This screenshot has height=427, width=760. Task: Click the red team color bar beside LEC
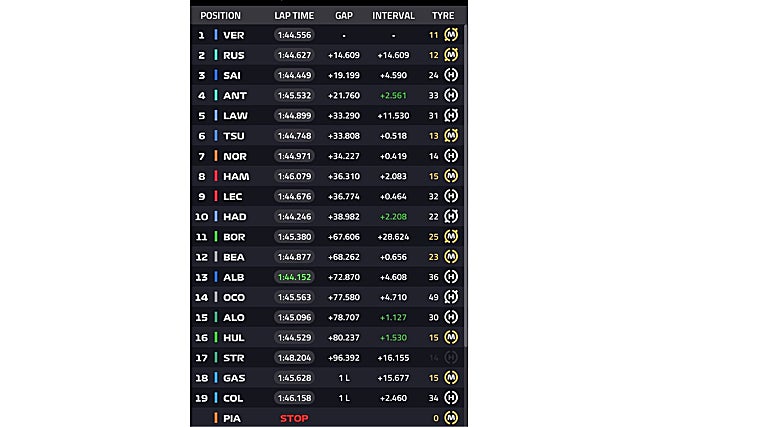tap(216, 196)
